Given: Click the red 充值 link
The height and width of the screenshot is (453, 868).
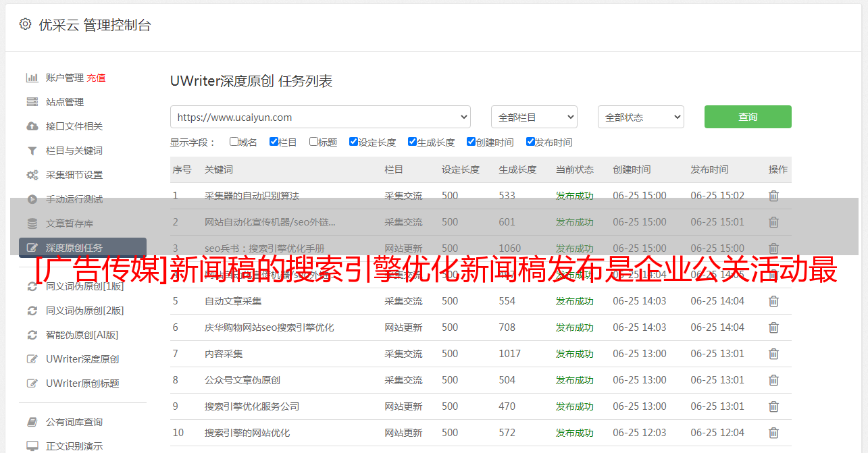Looking at the screenshot, I should click(x=96, y=78).
